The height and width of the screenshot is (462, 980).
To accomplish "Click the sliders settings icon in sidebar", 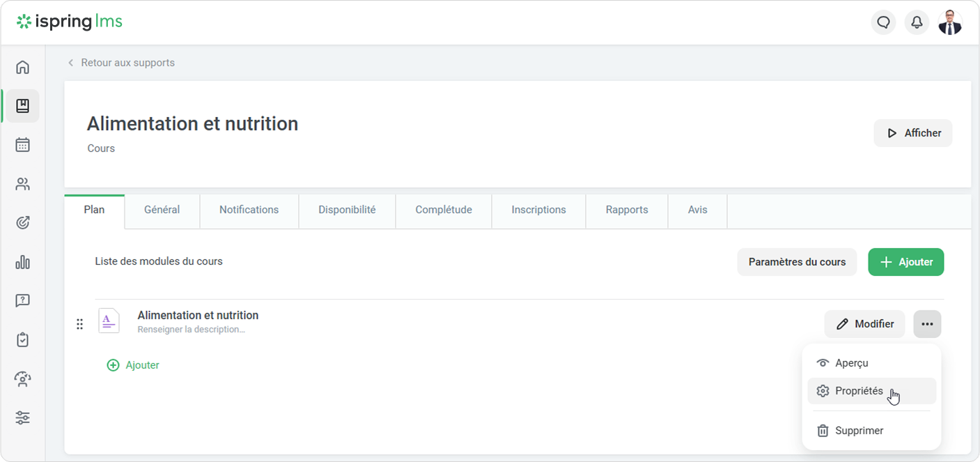I will point(23,418).
